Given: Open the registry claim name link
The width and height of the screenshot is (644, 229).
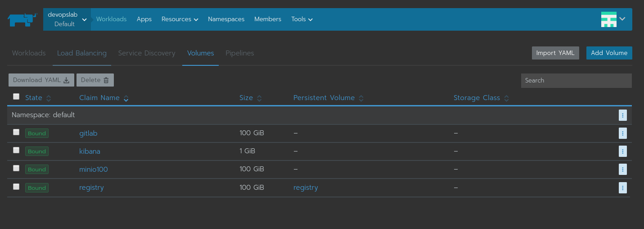Looking at the screenshot, I should 91,188.
